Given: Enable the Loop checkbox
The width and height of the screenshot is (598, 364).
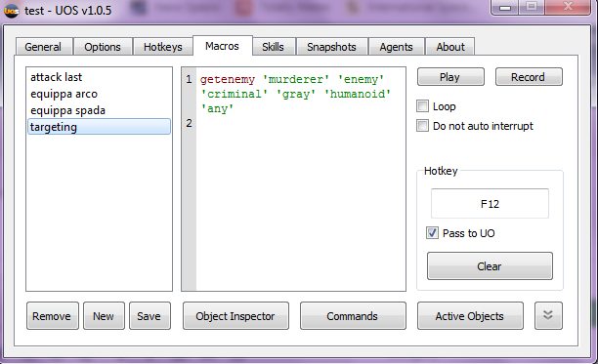Looking at the screenshot, I should pos(422,105).
